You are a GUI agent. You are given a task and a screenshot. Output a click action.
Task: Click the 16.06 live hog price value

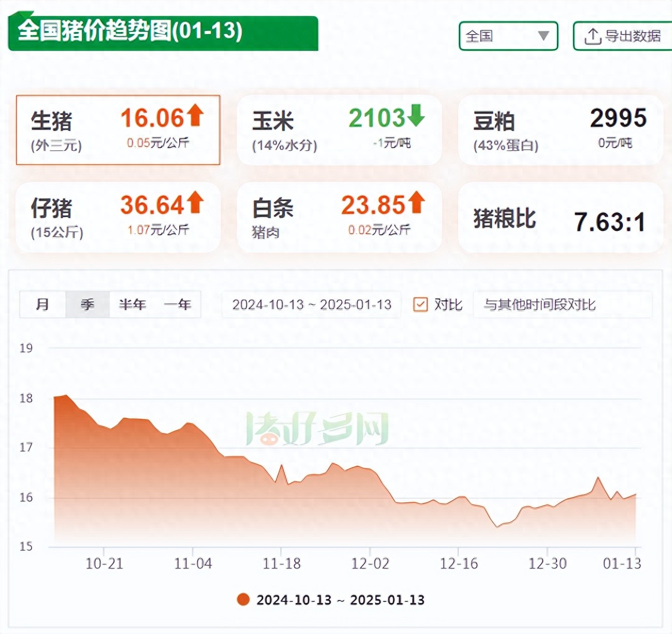point(153,118)
